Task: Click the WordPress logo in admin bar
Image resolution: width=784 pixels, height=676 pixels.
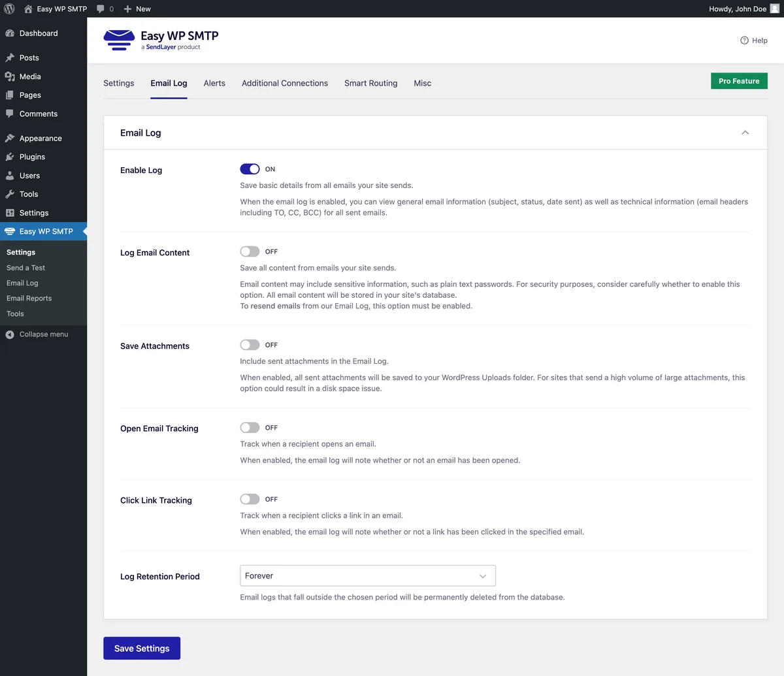Action: [x=9, y=8]
